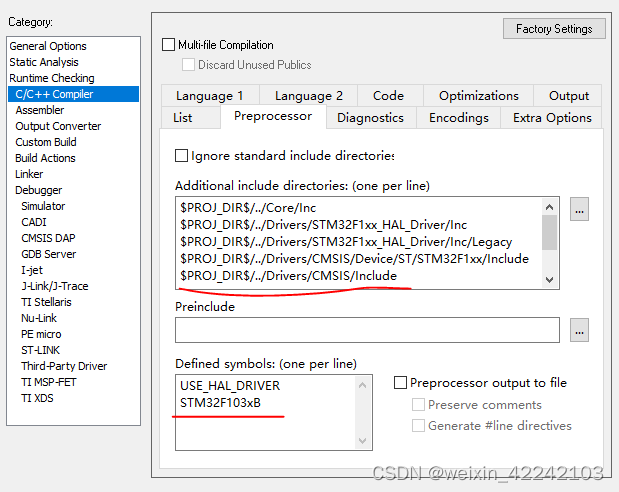
Task: Open the Code tab
Action: click(x=389, y=96)
